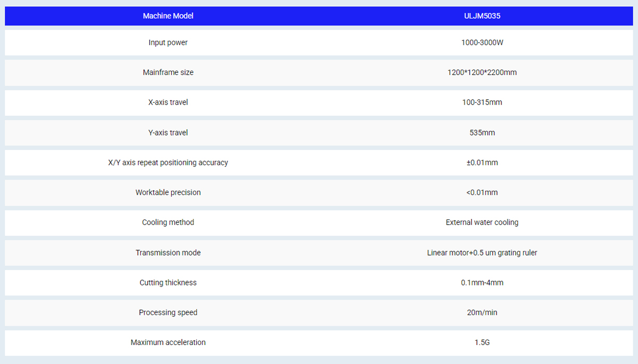Select the 1000-3000W value
638x364 pixels.
click(482, 43)
